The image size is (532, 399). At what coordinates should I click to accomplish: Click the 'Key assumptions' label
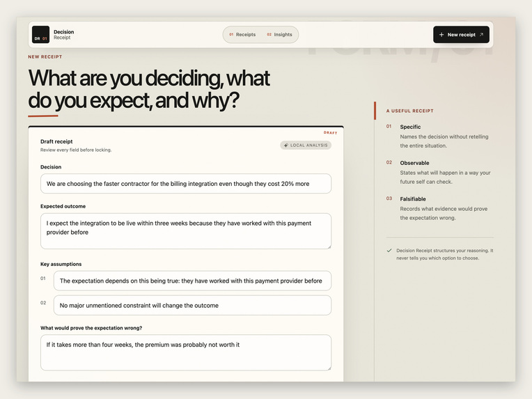point(61,264)
